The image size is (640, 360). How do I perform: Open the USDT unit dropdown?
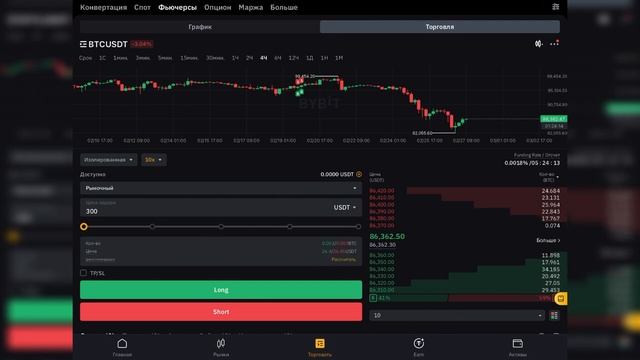click(x=345, y=208)
